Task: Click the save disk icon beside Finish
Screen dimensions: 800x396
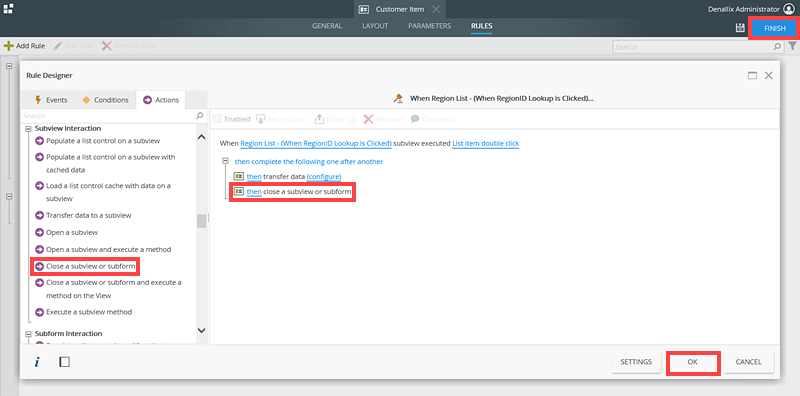Action: (x=740, y=28)
